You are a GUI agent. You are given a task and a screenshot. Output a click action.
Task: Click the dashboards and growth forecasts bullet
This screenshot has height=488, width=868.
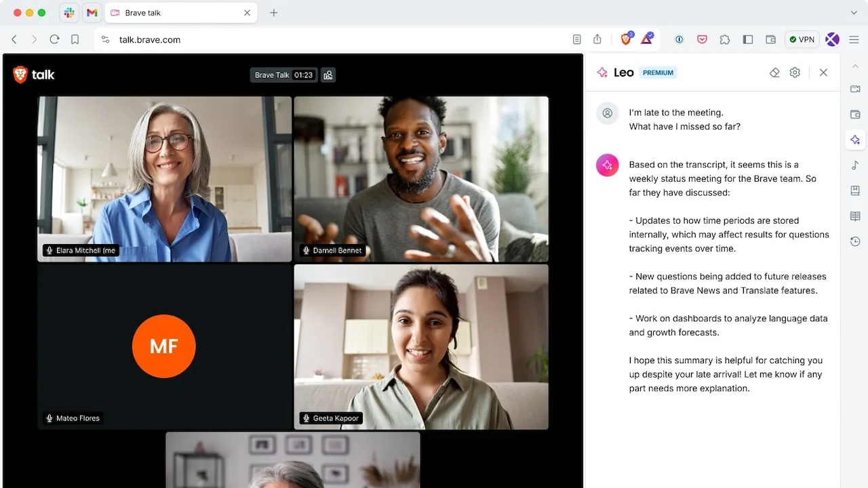click(x=728, y=325)
